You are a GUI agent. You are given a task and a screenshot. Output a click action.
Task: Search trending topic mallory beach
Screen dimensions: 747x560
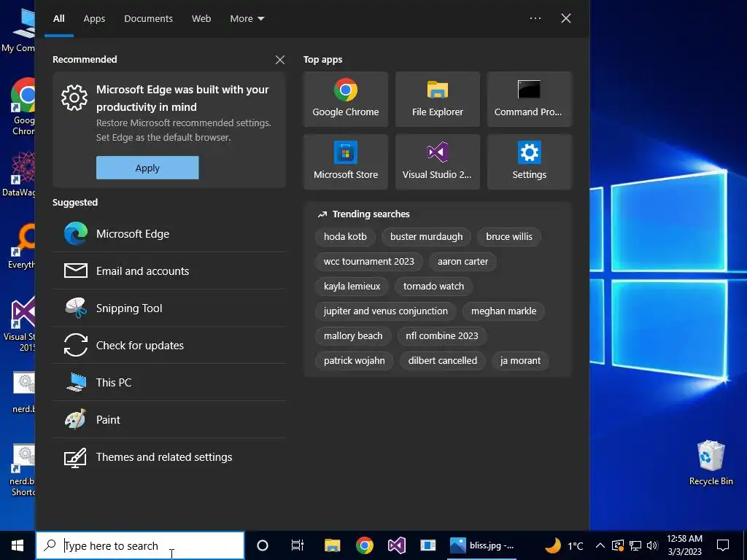tap(353, 335)
